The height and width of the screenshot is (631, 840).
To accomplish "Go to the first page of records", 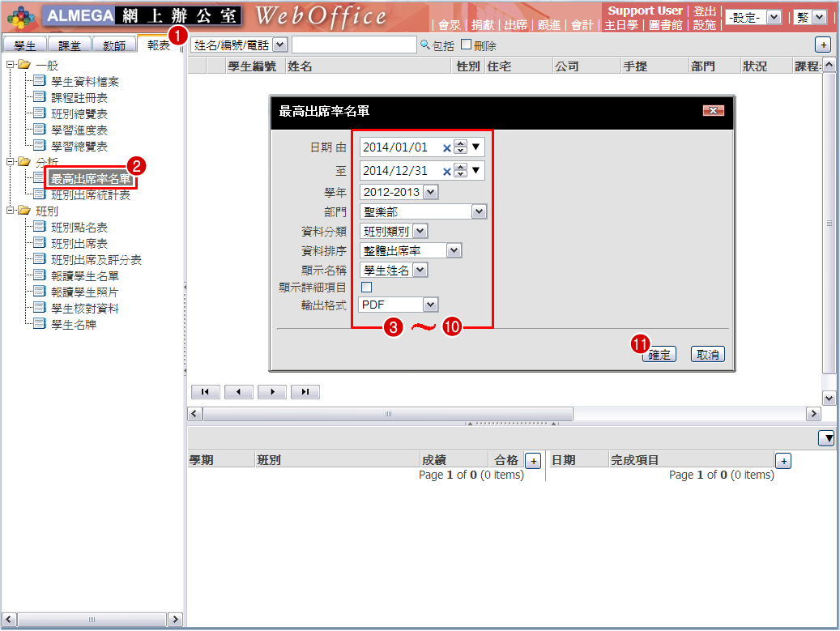I will click(205, 392).
